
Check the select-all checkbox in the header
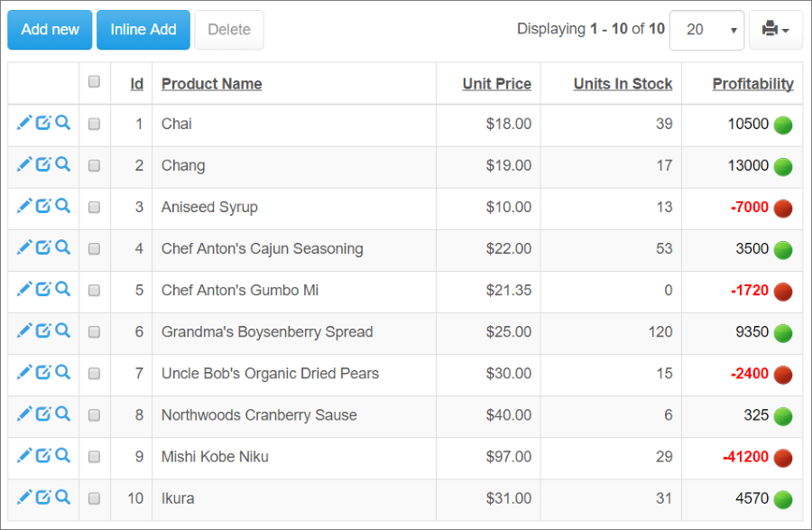click(93, 80)
